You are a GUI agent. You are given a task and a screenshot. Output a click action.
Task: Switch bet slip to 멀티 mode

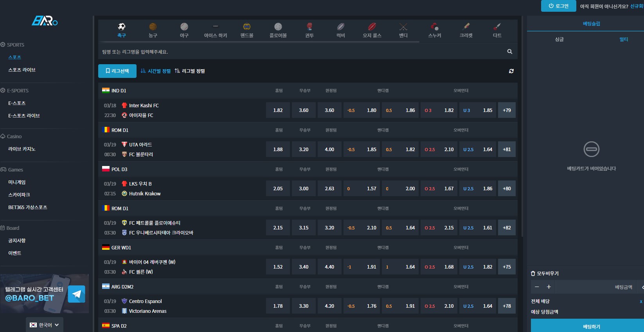click(x=624, y=40)
